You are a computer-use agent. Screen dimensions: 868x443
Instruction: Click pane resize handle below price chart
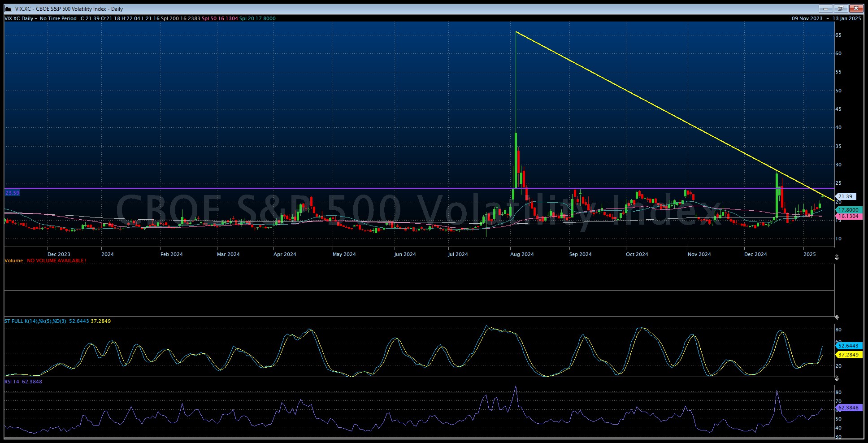coord(837,257)
